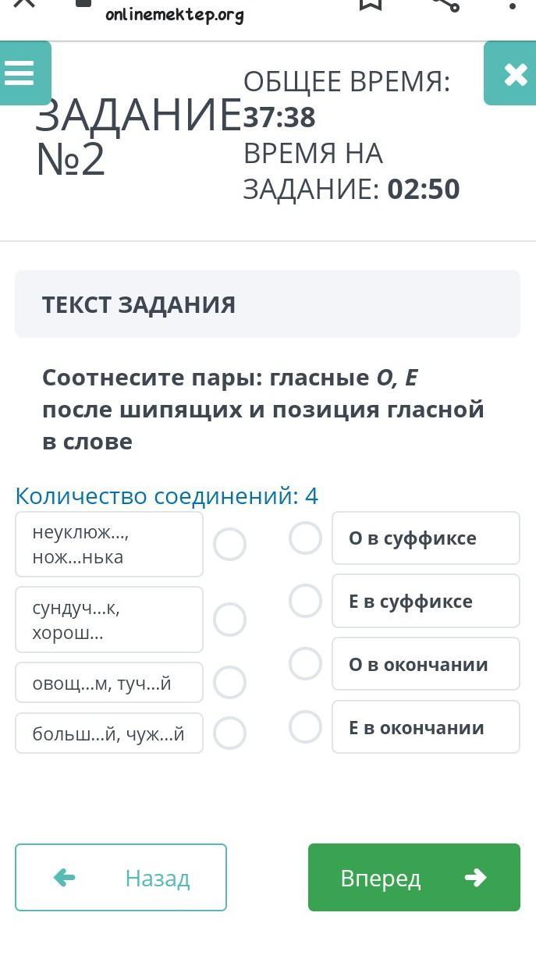Select the circle next to больш…й, чуж…й
The width and height of the screenshot is (536, 980).
pos(230,733)
